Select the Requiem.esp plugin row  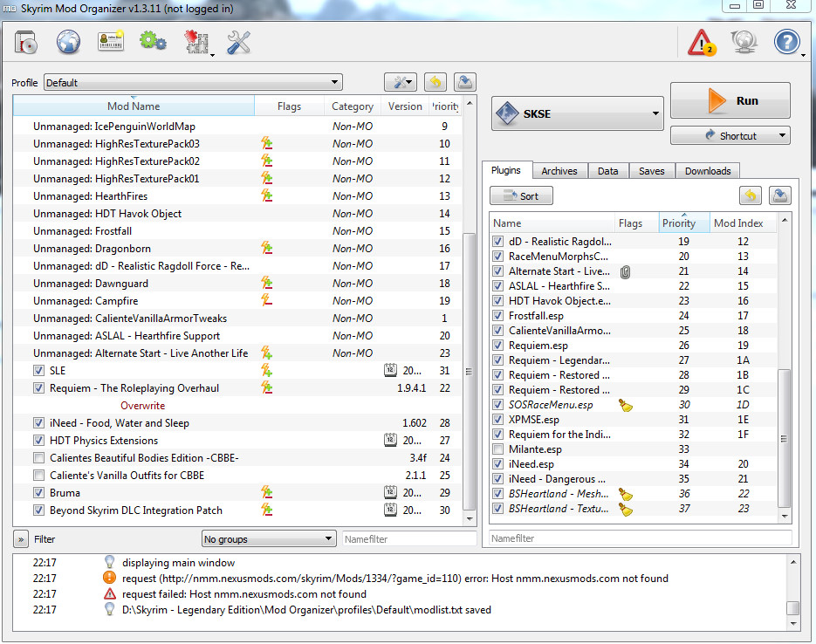pyautogui.click(x=634, y=346)
